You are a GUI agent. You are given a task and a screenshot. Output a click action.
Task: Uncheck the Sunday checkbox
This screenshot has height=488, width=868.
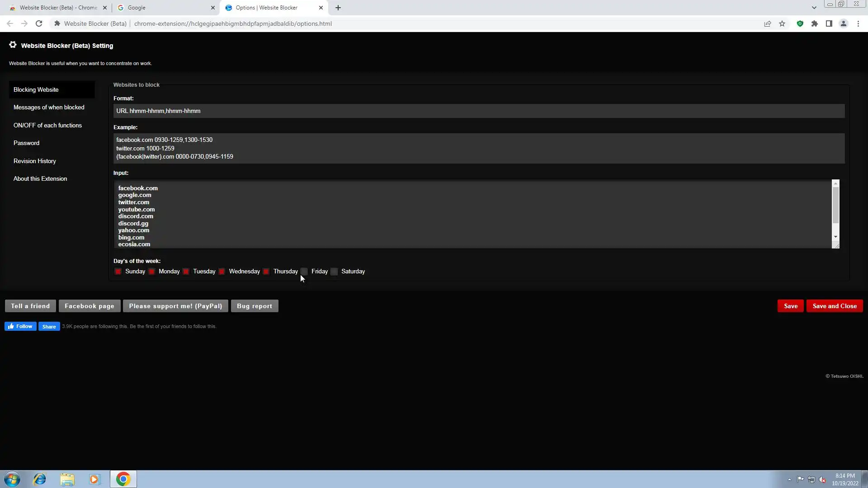(118, 272)
